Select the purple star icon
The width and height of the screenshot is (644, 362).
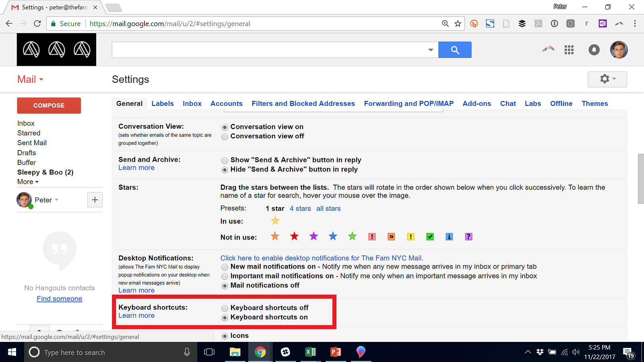(x=314, y=236)
